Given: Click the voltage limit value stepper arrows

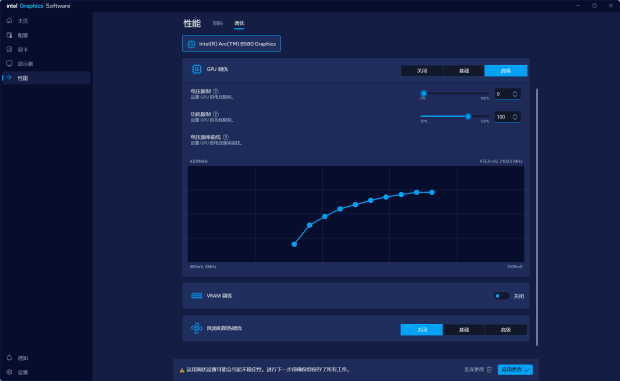Looking at the screenshot, I should coord(515,94).
